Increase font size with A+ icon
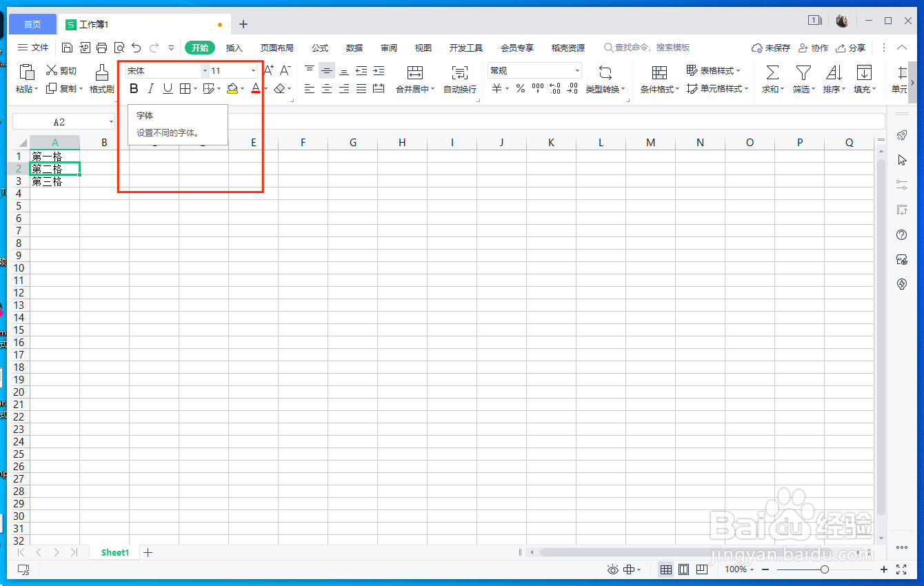The height and width of the screenshot is (586, 924). click(268, 70)
